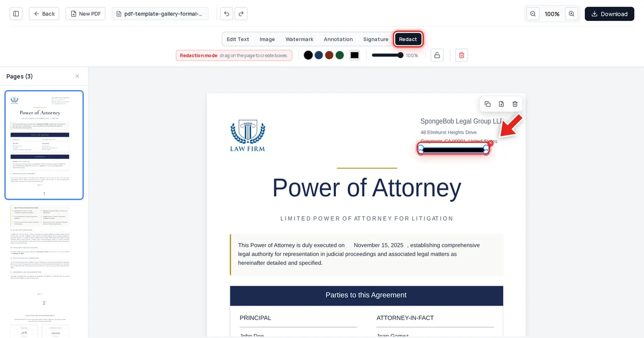Select the Redact tab
Viewport: 644px width, 338px height.
click(x=408, y=39)
